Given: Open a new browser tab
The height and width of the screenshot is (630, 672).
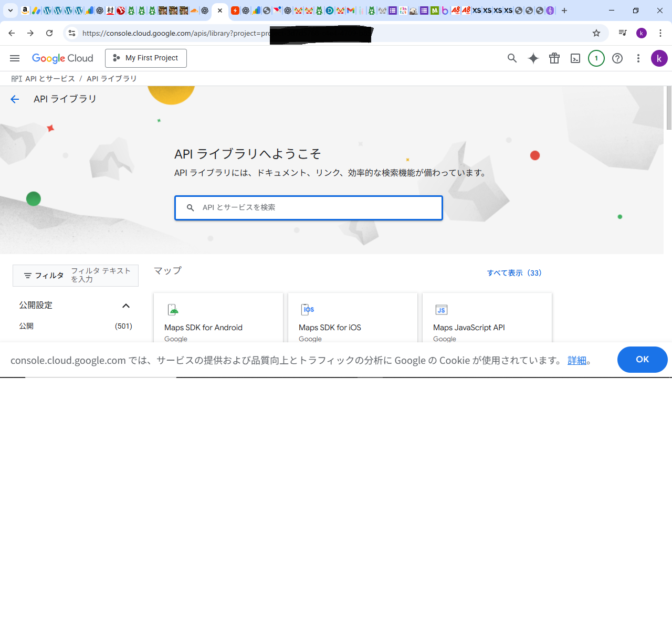Looking at the screenshot, I should (x=564, y=10).
